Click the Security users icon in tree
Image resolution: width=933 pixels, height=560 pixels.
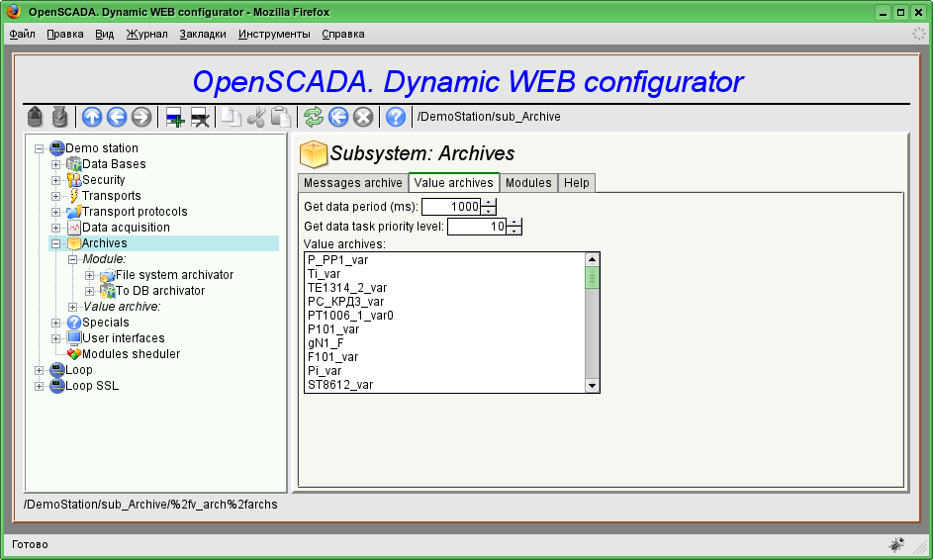coord(74,180)
